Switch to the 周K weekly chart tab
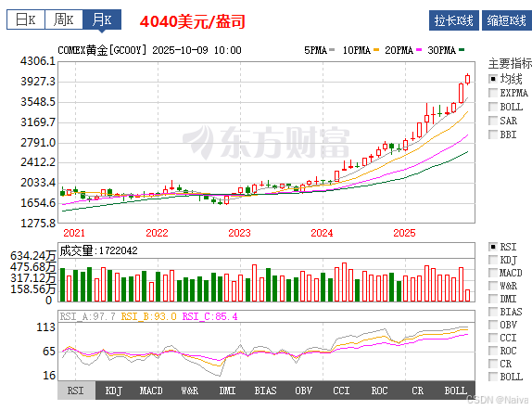The width and height of the screenshot is (532, 410). 64,19
